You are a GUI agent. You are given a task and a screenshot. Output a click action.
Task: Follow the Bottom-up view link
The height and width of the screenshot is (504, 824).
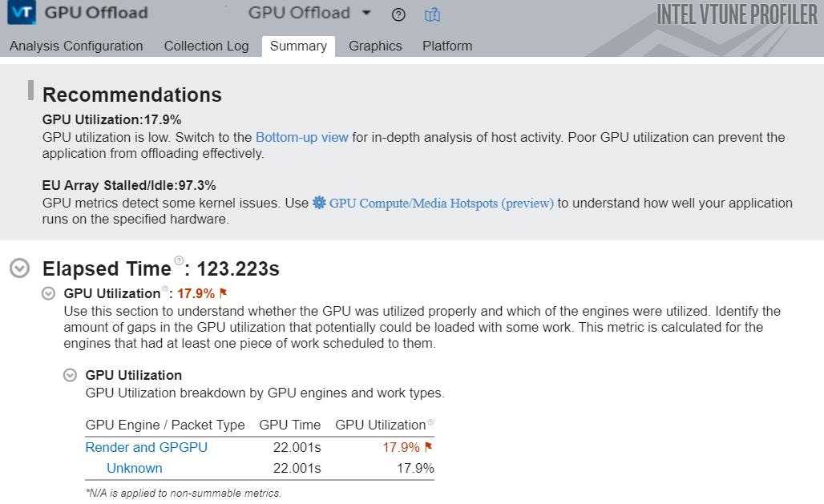(301, 137)
